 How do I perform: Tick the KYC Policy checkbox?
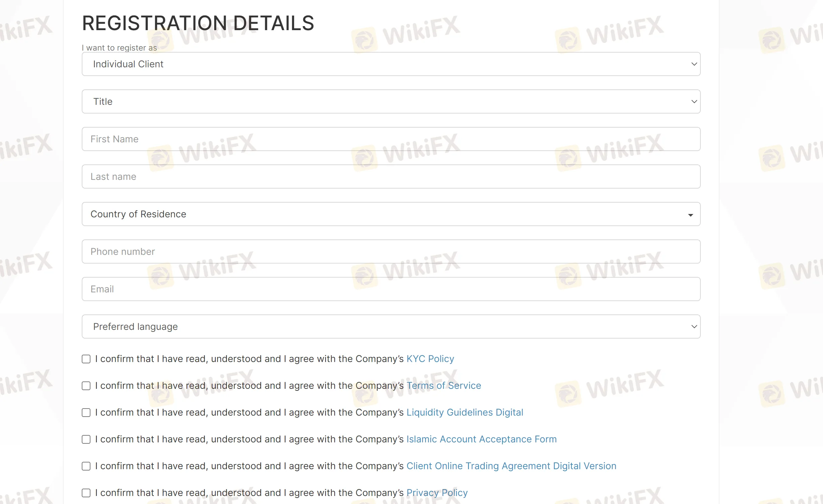click(86, 359)
